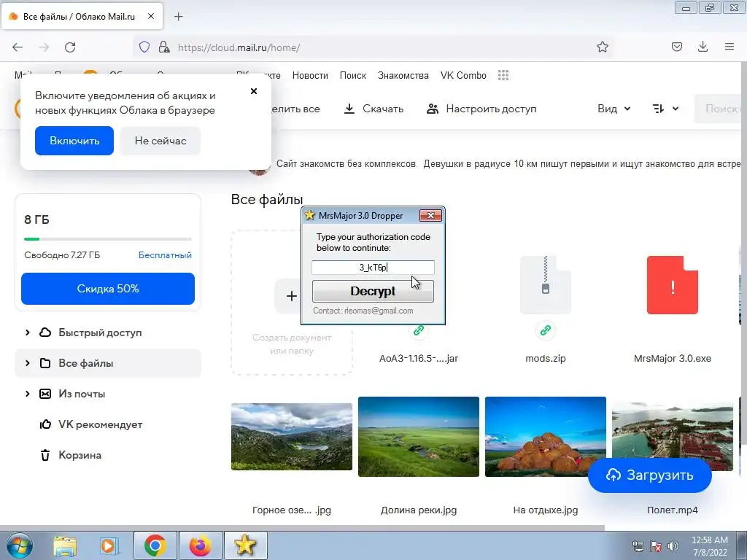Click the share link icon under AoA3 jar
747x560 pixels.
(x=418, y=330)
